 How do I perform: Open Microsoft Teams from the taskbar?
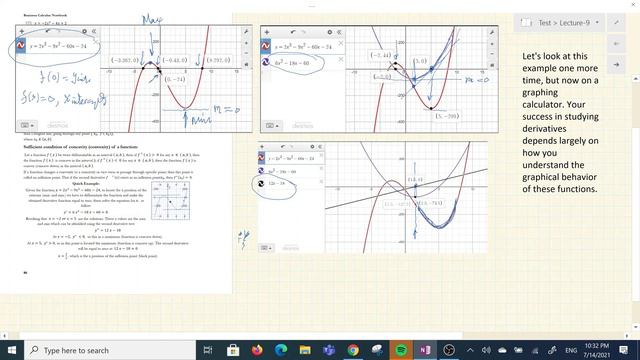pyautogui.click(x=329, y=350)
